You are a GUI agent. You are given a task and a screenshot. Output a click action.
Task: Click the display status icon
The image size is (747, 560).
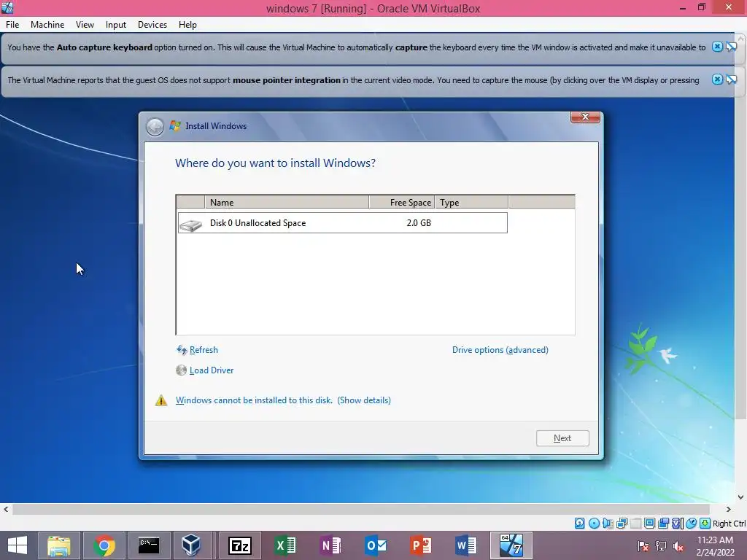pyautogui.click(x=649, y=524)
